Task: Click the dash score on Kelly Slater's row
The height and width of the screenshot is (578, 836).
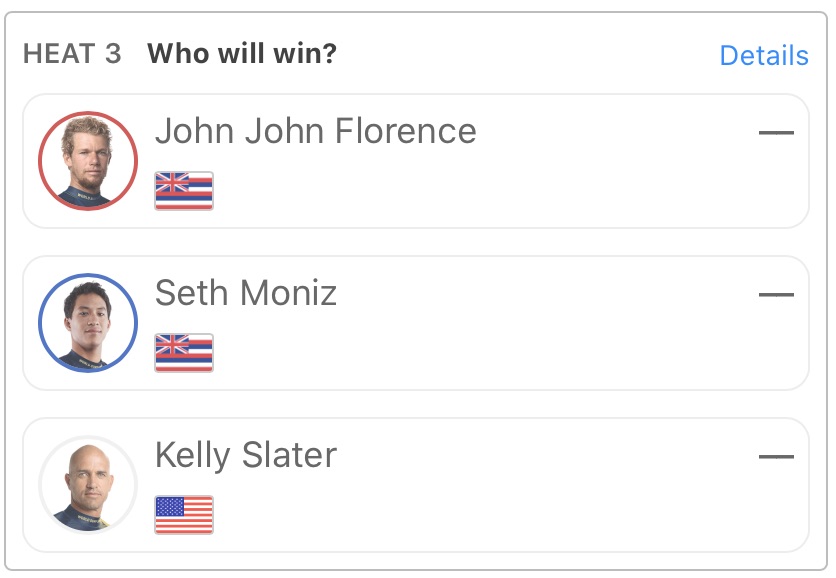Action: coord(776,456)
